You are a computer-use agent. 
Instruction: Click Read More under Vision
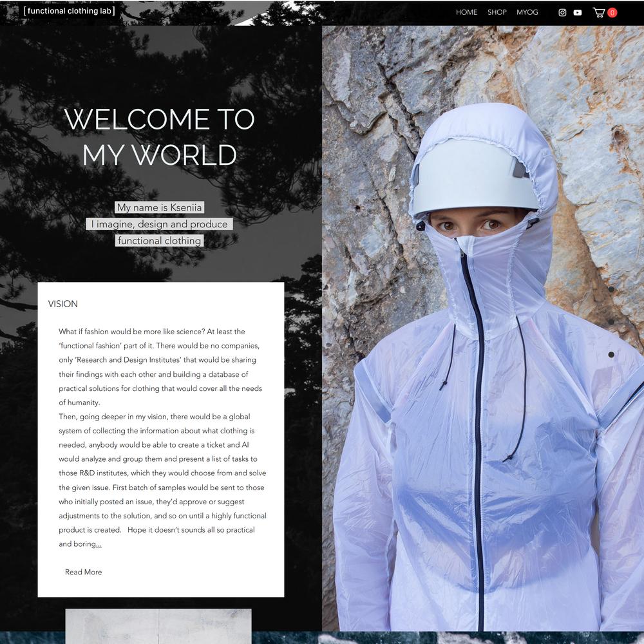pyautogui.click(x=83, y=572)
